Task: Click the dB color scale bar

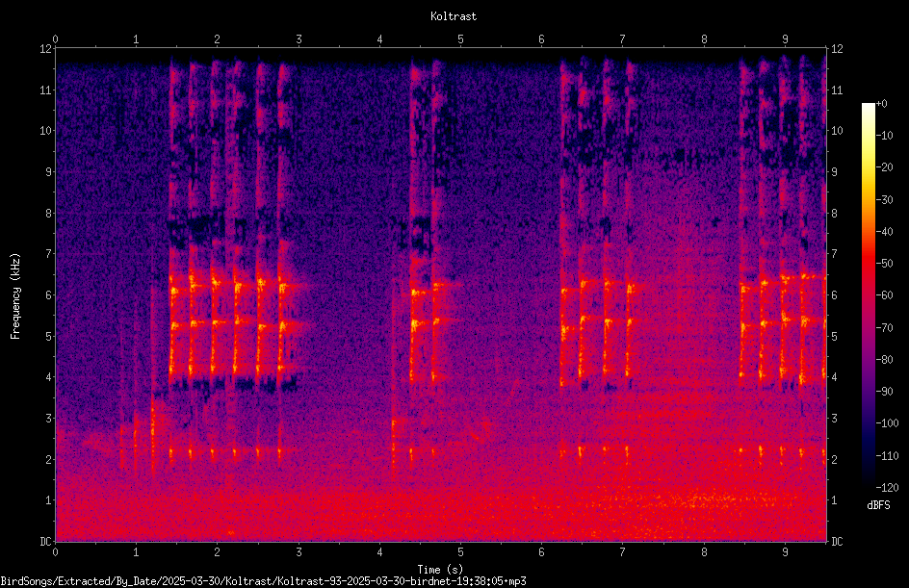Action: [869, 295]
